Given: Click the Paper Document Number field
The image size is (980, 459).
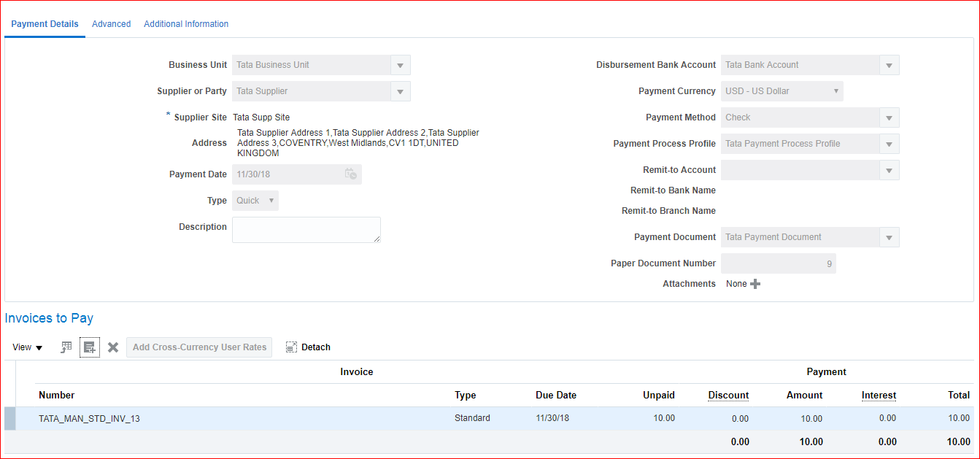Looking at the screenshot, I should click(x=778, y=263).
